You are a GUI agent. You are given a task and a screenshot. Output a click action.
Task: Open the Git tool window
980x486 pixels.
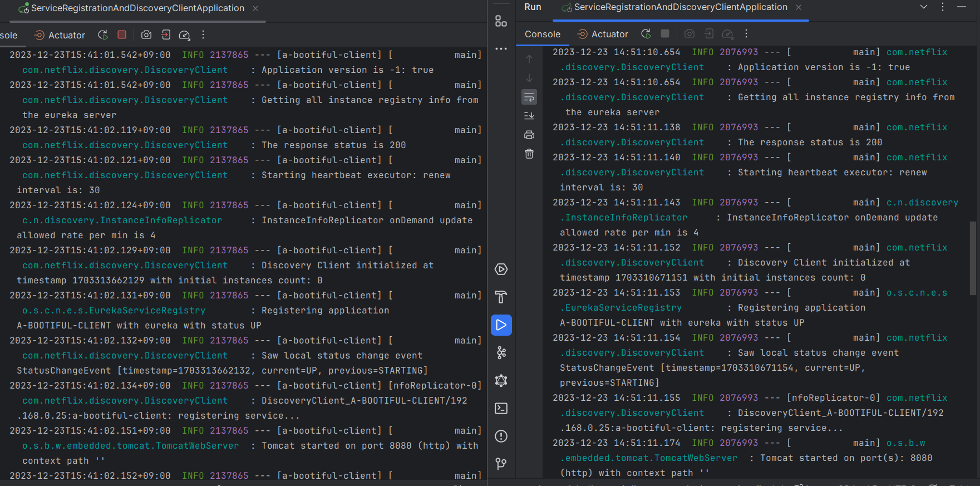pyautogui.click(x=501, y=464)
